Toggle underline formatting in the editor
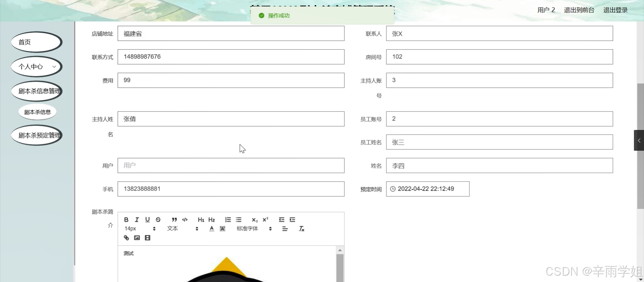 (x=148, y=220)
